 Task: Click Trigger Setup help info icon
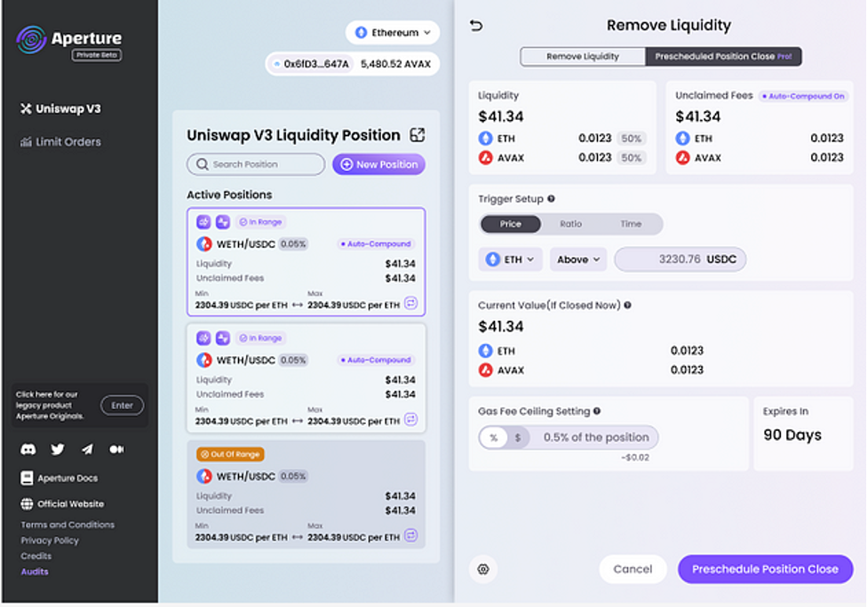(552, 199)
